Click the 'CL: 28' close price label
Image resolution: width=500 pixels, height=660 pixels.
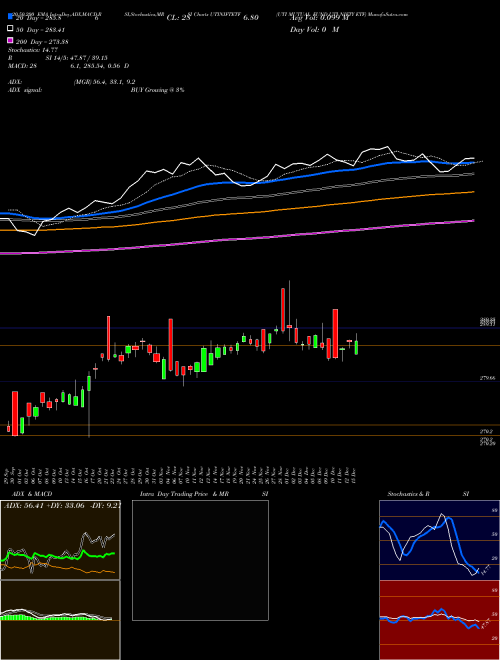pos(179,18)
